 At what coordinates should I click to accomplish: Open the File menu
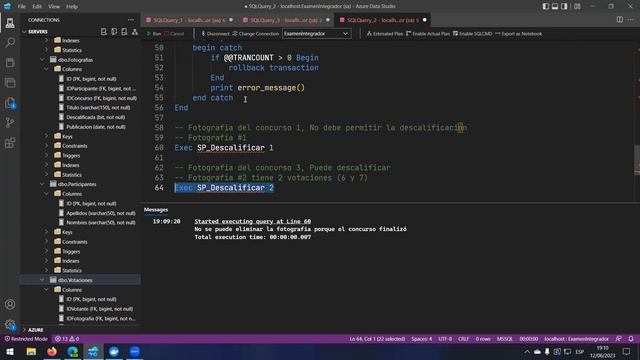click(22, 7)
